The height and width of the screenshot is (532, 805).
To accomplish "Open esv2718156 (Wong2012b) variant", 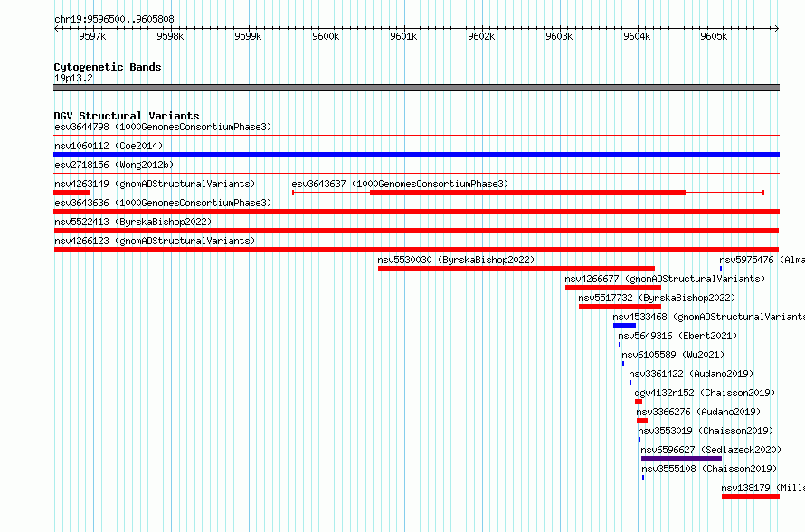I will [114, 165].
